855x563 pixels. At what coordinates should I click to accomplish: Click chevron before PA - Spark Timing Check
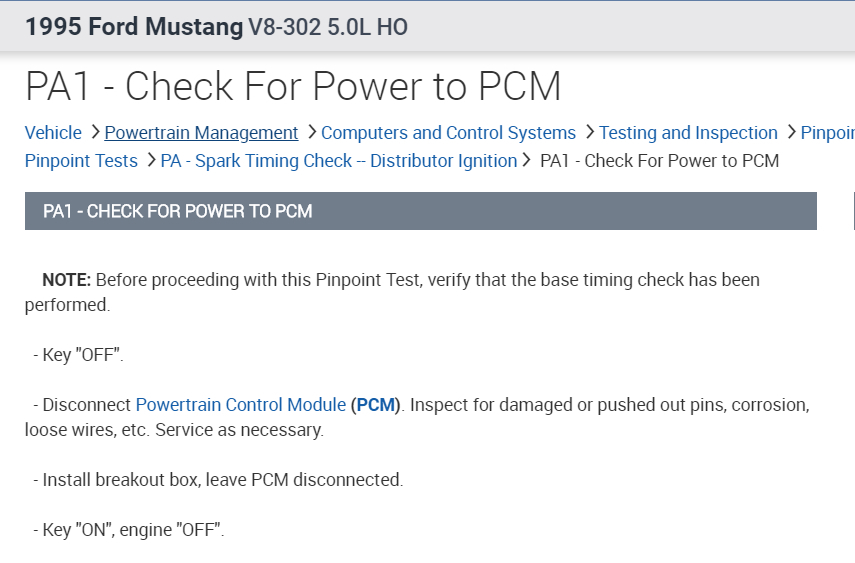pos(151,159)
